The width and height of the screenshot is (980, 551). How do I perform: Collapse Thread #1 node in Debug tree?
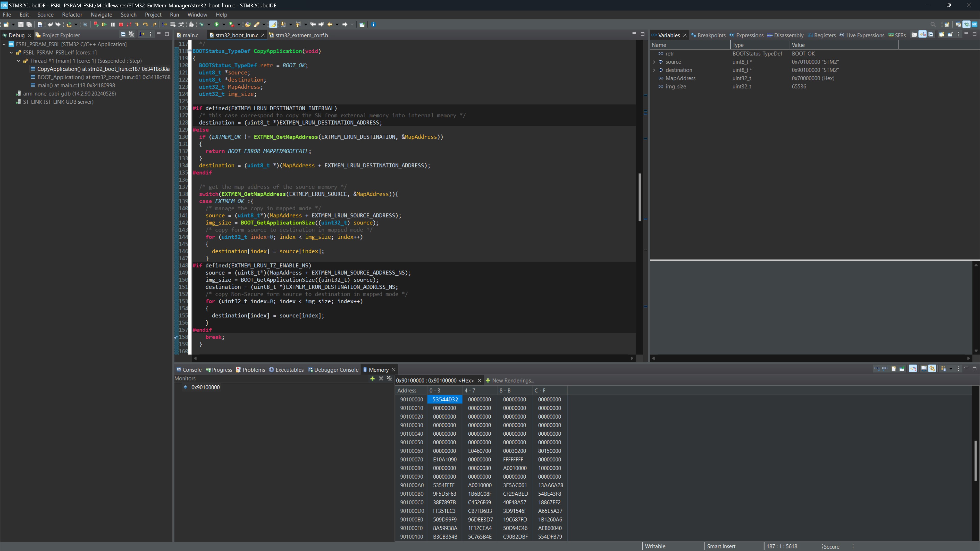click(x=18, y=61)
